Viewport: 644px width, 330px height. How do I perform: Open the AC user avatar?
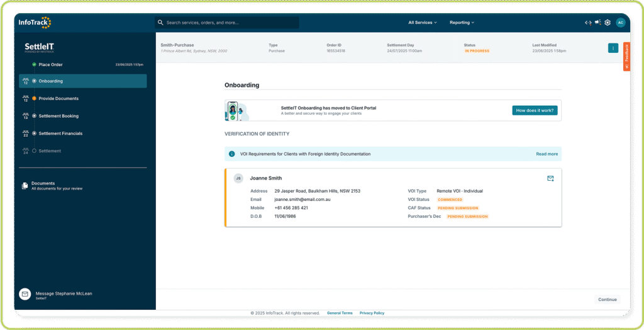[621, 23]
